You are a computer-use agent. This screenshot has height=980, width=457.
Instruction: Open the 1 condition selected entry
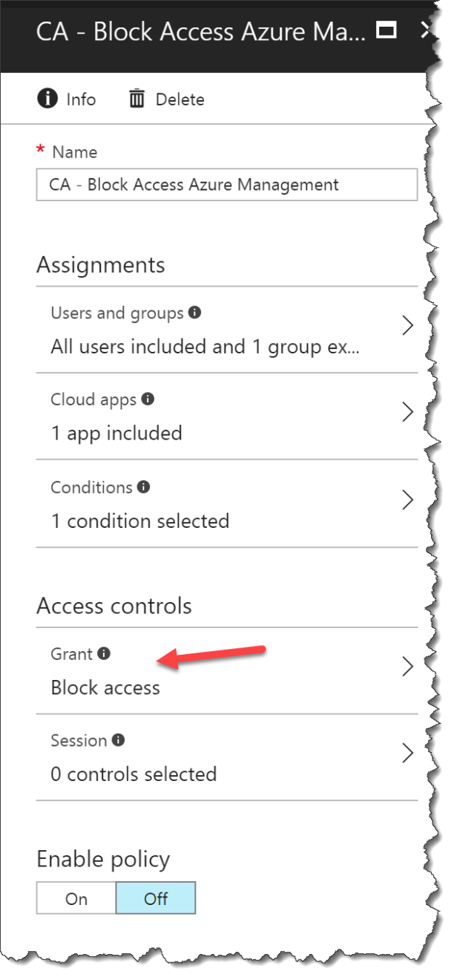(223, 520)
